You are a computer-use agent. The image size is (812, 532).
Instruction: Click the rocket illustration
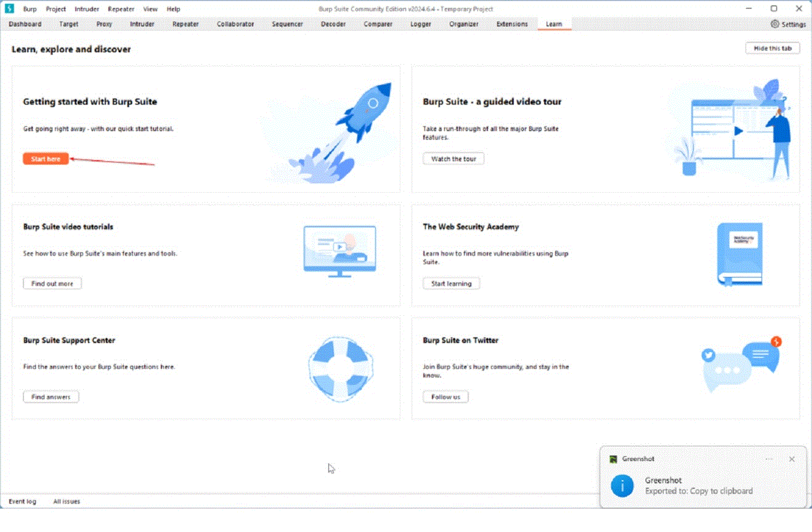click(345, 132)
